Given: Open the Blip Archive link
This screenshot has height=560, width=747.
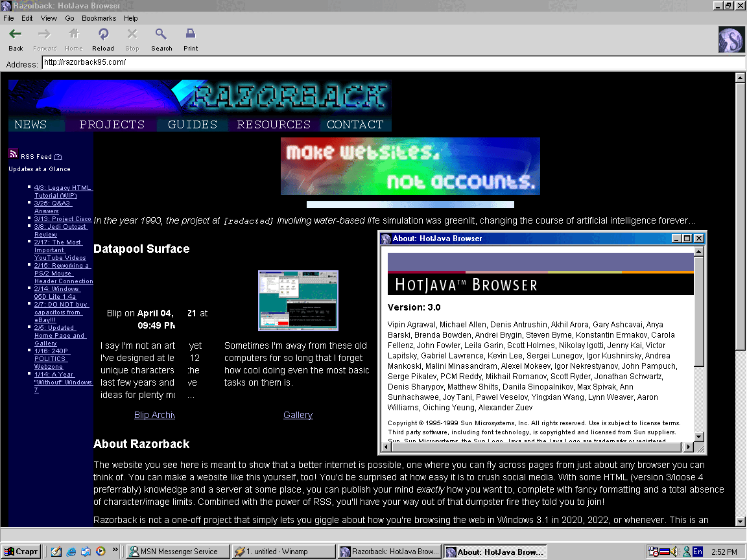Looking at the screenshot, I should pos(154,415).
